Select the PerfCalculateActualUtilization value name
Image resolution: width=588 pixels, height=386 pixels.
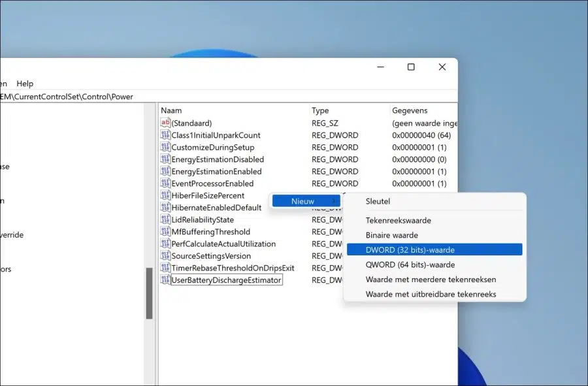click(x=223, y=244)
